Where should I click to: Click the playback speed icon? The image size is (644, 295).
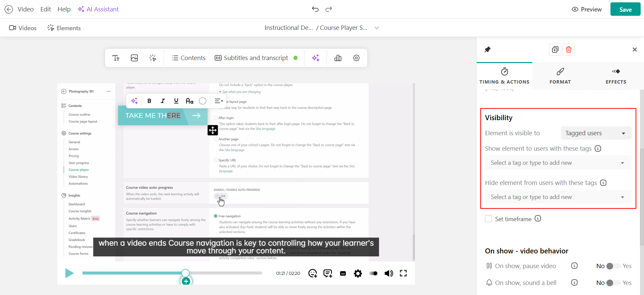coord(373,274)
